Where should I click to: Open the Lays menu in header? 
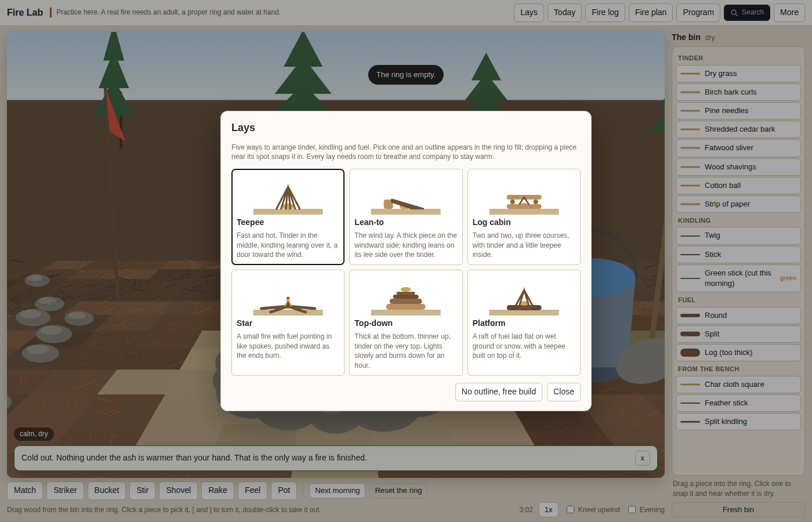tap(529, 13)
